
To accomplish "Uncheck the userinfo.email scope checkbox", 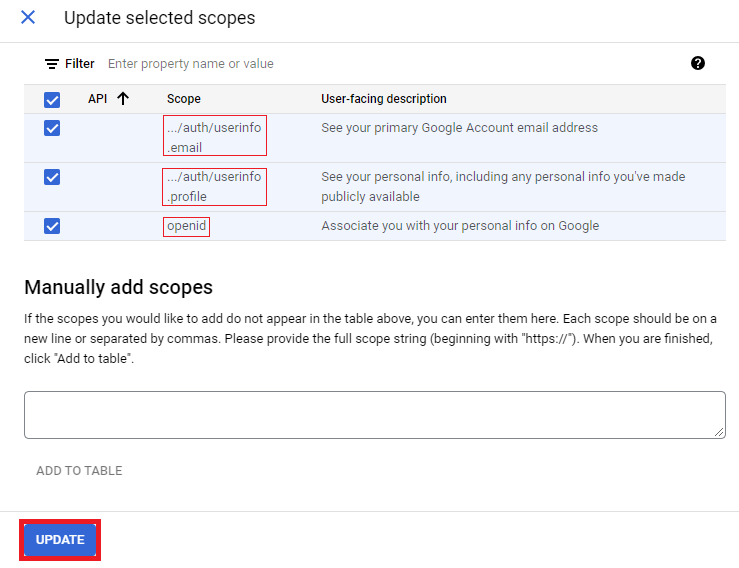I will click(x=52, y=128).
